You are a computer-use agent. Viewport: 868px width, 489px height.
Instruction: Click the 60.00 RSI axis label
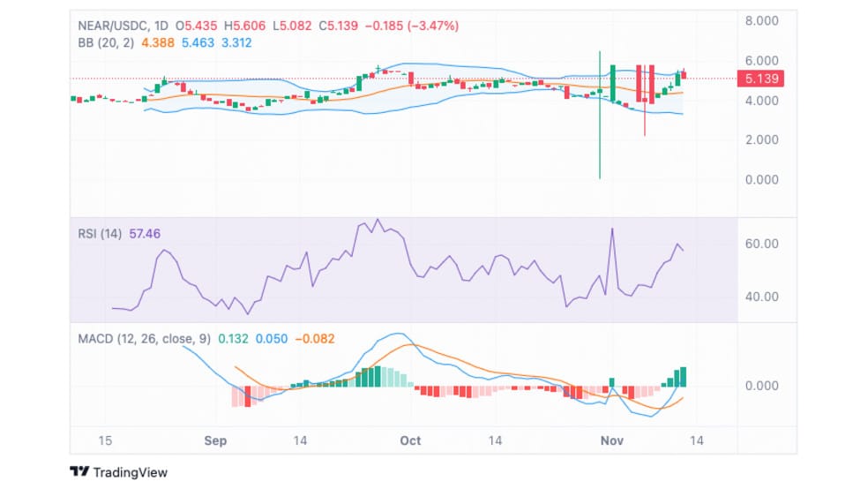click(x=762, y=244)
